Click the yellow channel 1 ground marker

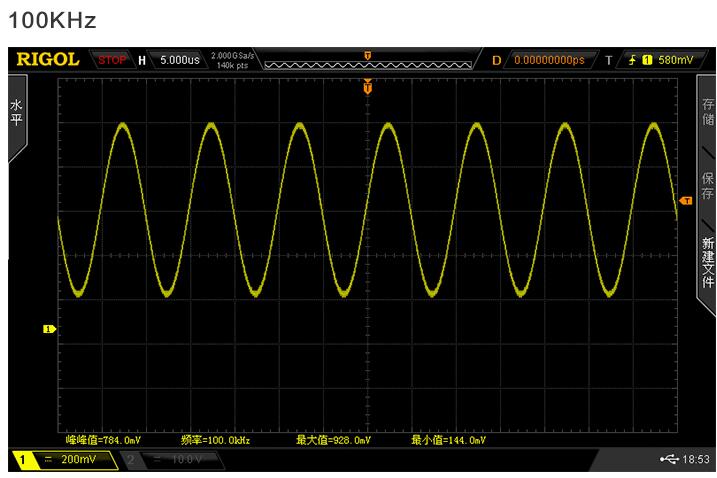[x=49, y=328]
